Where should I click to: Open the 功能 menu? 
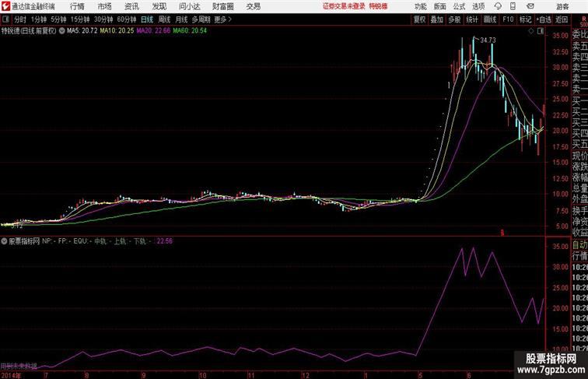tap(420, 6)
